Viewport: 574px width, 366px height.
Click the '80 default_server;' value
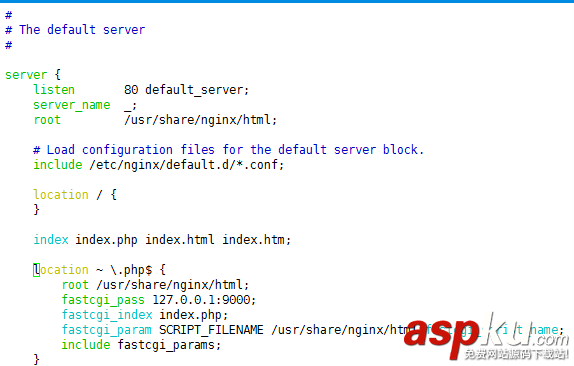point(186,90)
